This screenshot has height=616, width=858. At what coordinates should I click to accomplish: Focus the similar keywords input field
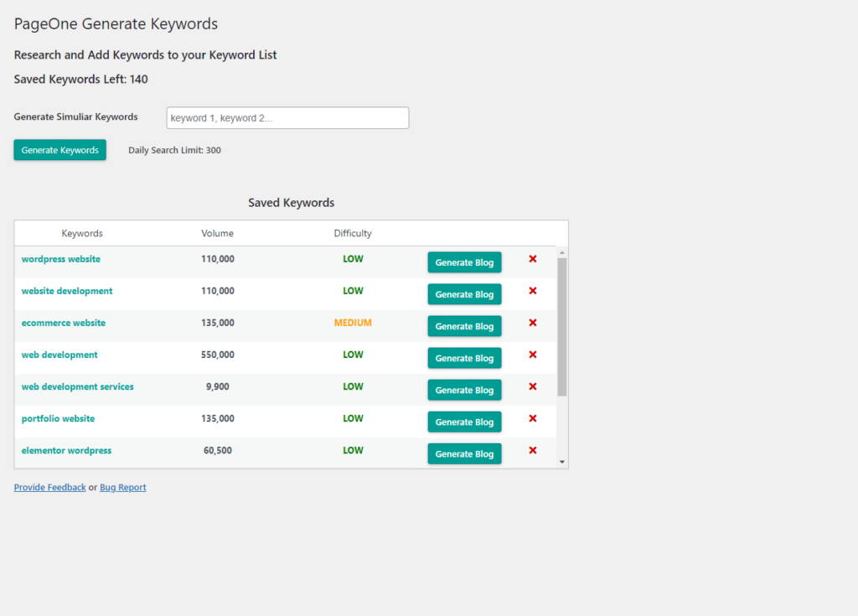(x=288, y=117)
